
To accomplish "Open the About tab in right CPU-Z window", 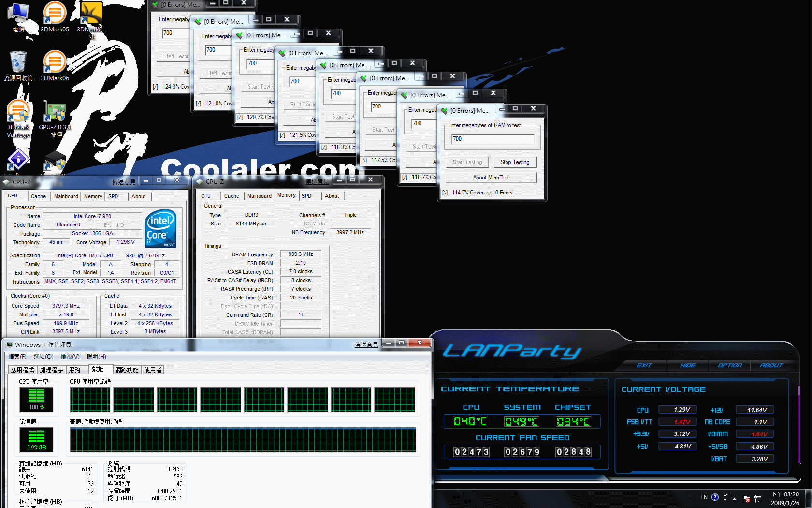I will [x=332, y=196].
